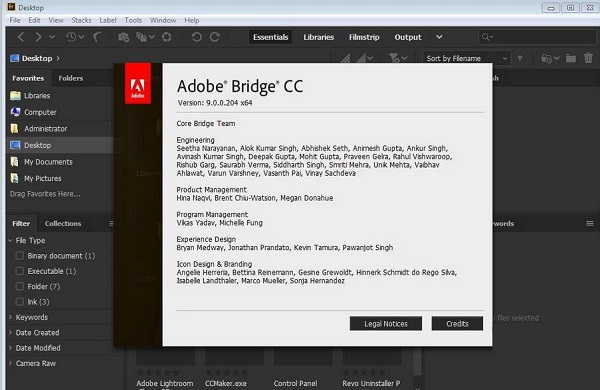Select the CCMaker.exe thumbnail label
The width and height of the screenshot is (600, 390).
point(226,383)
